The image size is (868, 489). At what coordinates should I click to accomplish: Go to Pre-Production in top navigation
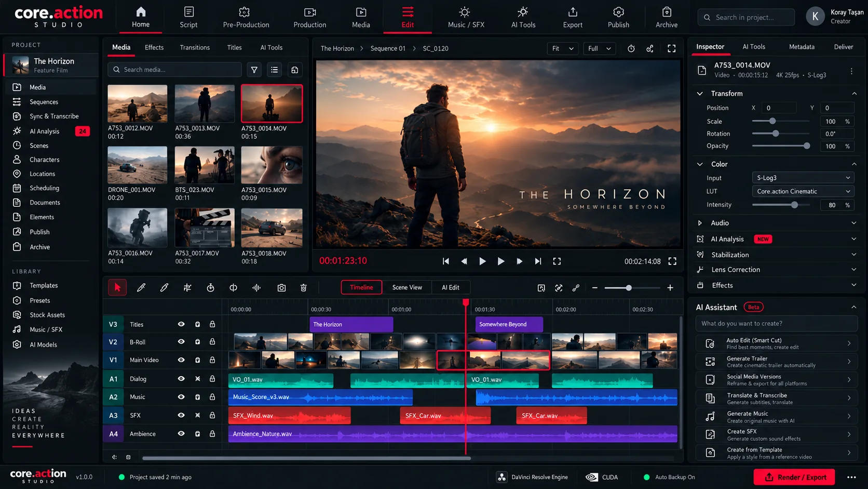(246, 17)
